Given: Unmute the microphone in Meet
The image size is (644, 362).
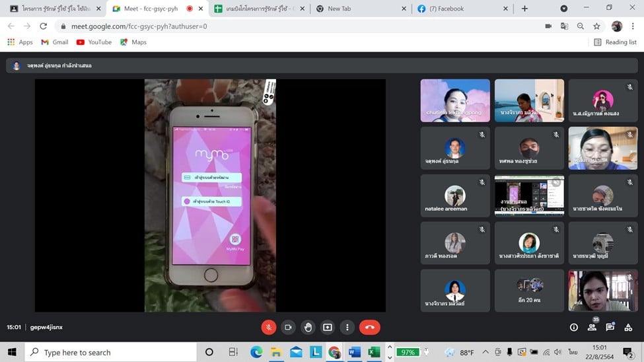Looking at the screenshot, I should pos(269,328).
